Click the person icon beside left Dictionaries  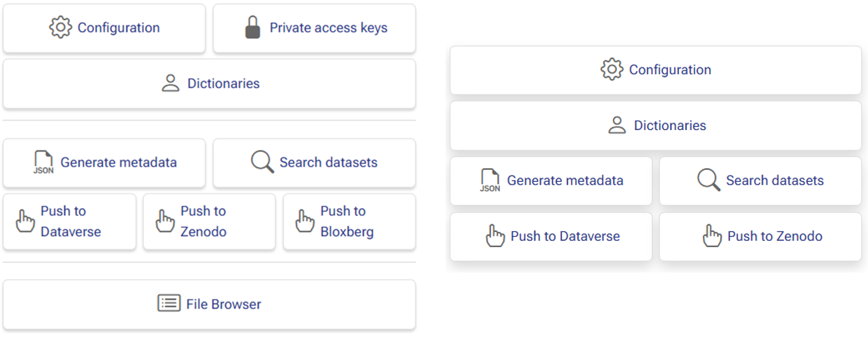point(170,83)
